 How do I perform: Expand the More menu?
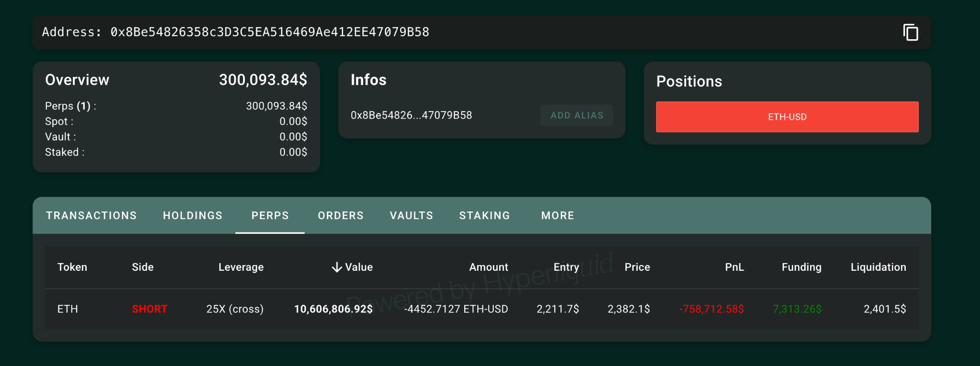tap(557, 216)
